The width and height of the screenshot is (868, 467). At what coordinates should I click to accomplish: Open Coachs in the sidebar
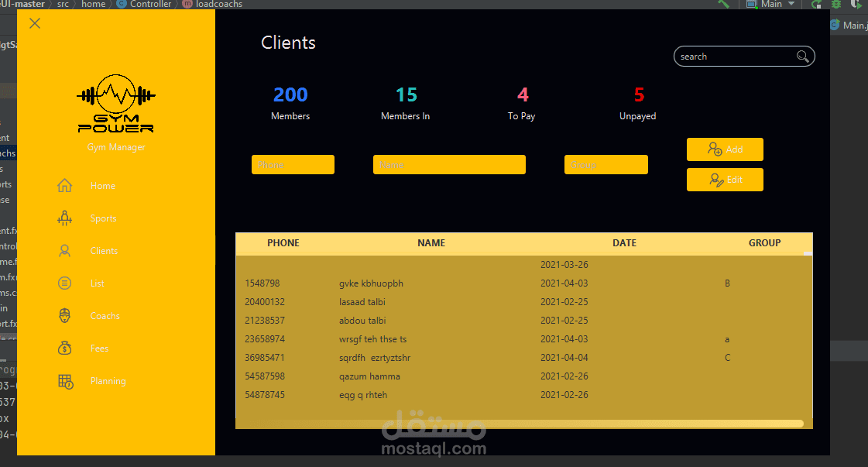[x=105, y=316]
